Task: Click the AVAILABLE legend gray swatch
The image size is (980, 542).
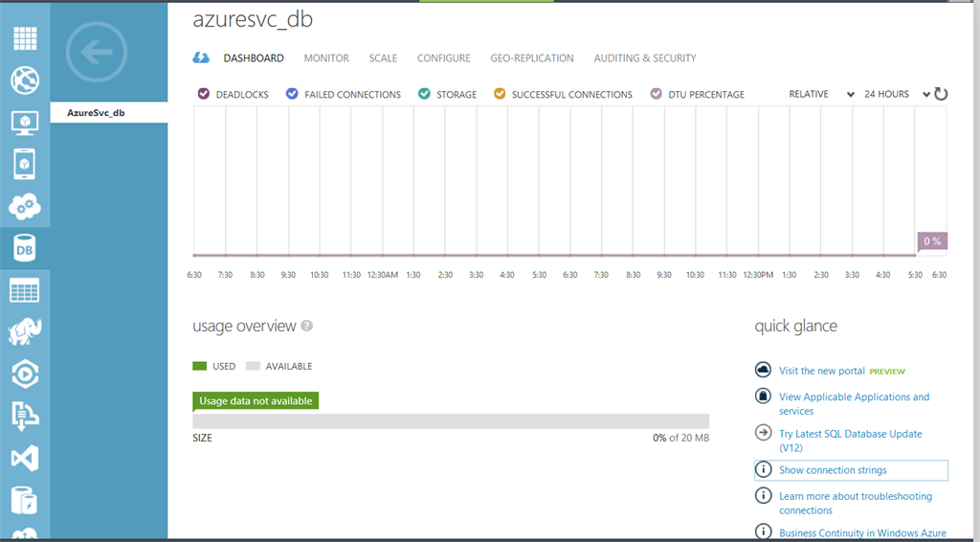Action: 253,367
